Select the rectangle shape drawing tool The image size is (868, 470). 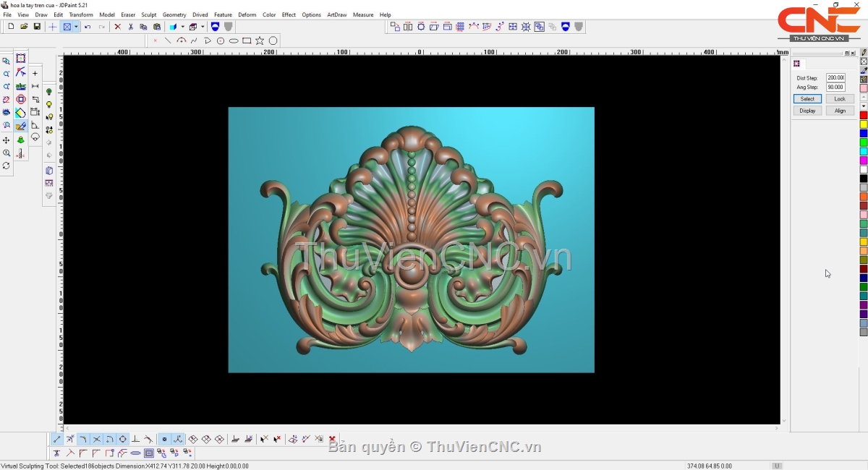click(x=247, y=40)
